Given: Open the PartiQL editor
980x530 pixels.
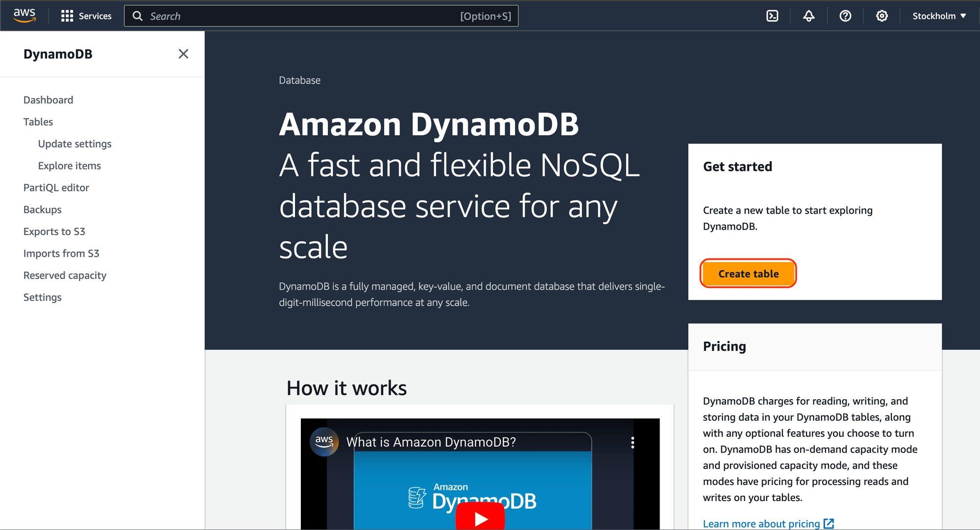Looking at the screenshot, I should click(56, 187).
